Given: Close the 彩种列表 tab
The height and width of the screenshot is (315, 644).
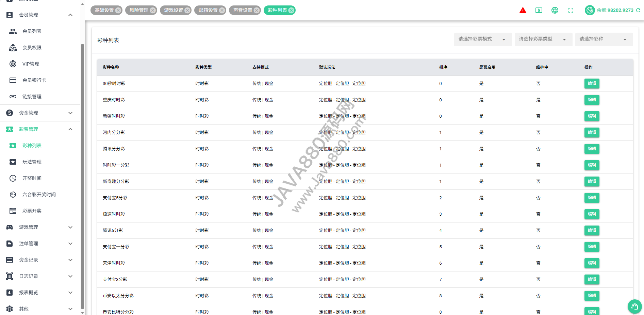Looking at the screenshot, I should pos(291,10).
